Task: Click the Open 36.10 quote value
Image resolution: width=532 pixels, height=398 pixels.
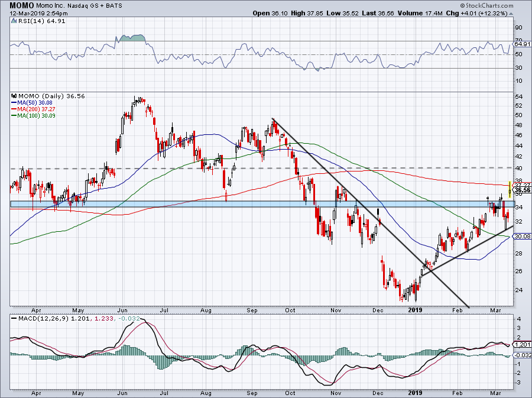Action: click(x=270, y=13)
